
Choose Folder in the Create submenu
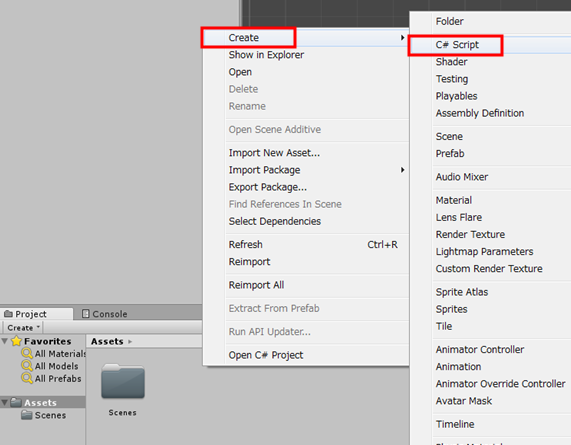(449, 21)
